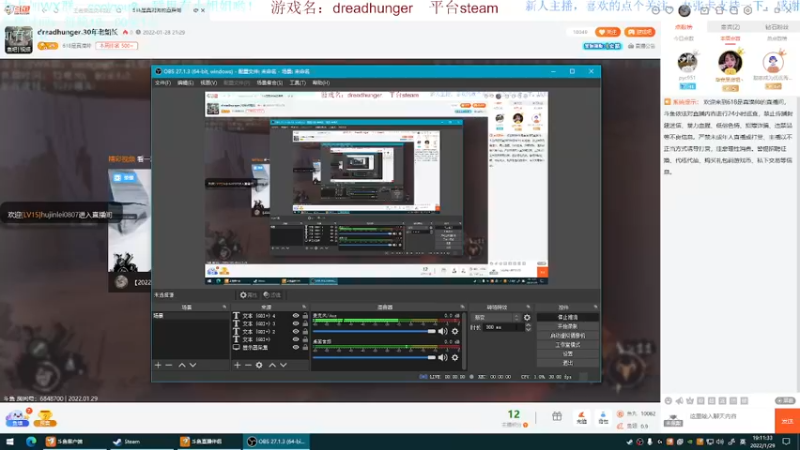Open Microsoft Edge from taskbar
Image resolution: width=800 pixels, height=450 pixels.
(x=31, y=442)
